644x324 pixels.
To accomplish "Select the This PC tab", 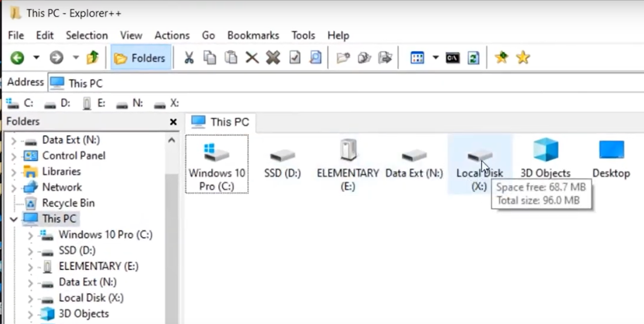I will [x=221, y=122].
